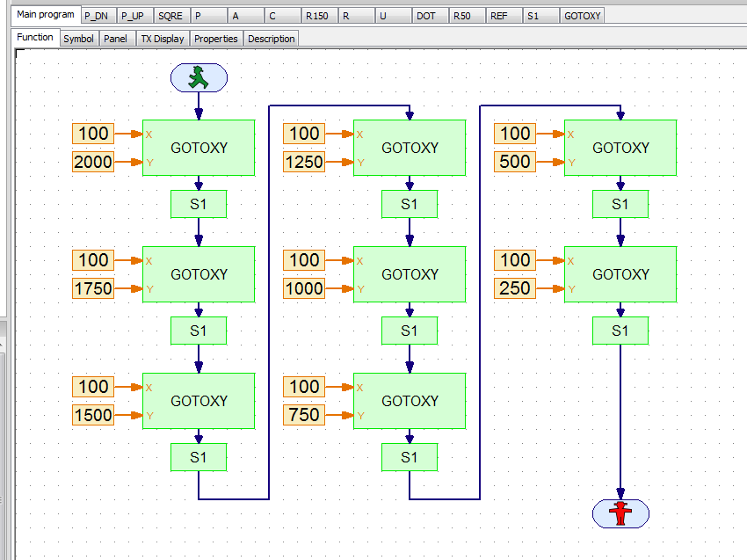Open the SQRE subprogram tab
Image resolution: width=747 pixels, height=560 pixels.
pyautogui.click(x=170, y=16)
